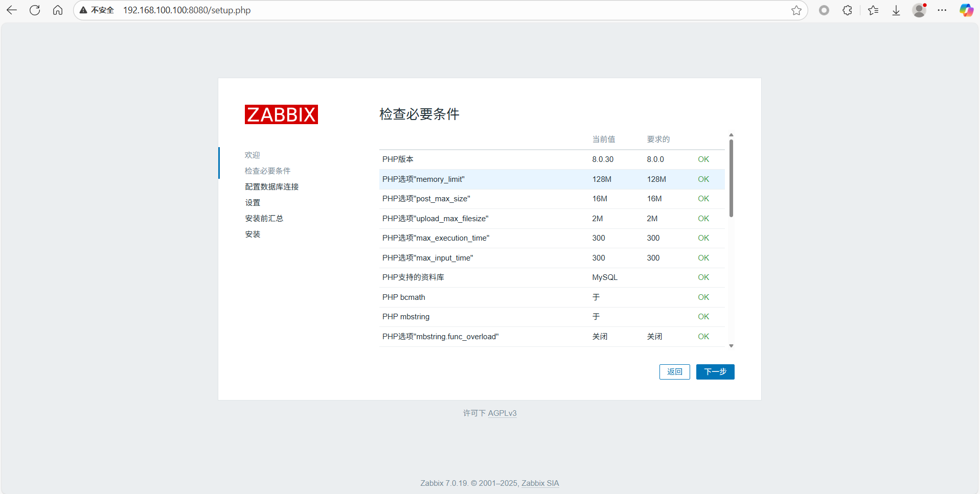Select the 安装 step in sidebar
This screenshot has height=494, width=980.
[x=252, y=234]
